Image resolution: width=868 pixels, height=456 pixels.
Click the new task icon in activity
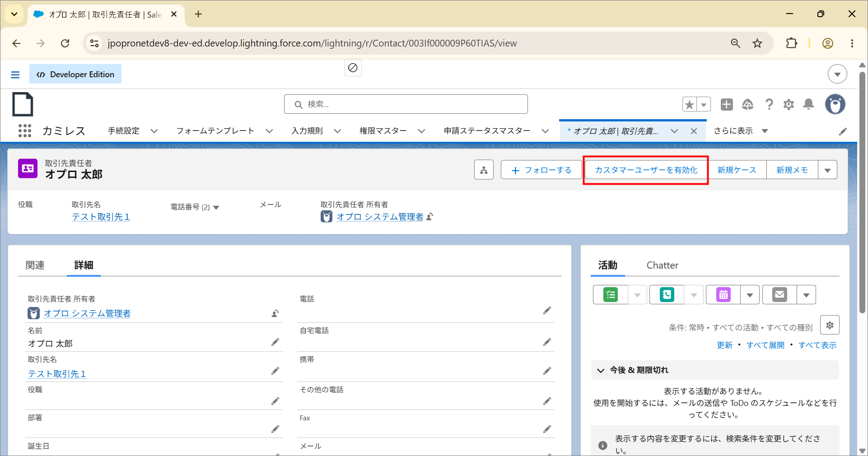tap(611, 295)
